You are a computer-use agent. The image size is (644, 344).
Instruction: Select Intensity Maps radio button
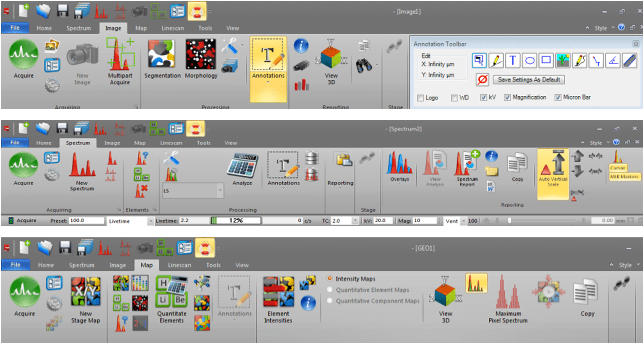tap(330, 279)
